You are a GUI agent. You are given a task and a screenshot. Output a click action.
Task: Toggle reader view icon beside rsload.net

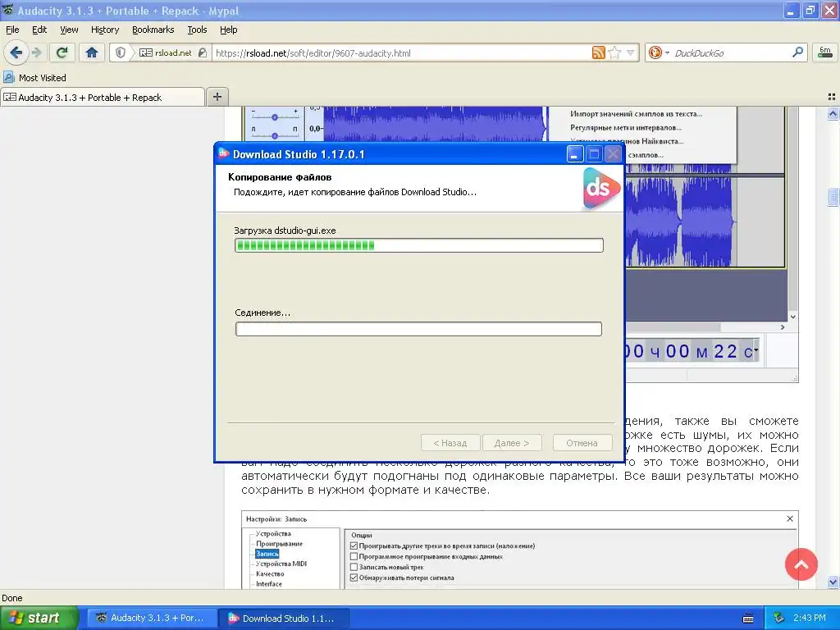[x=145, y=52]
